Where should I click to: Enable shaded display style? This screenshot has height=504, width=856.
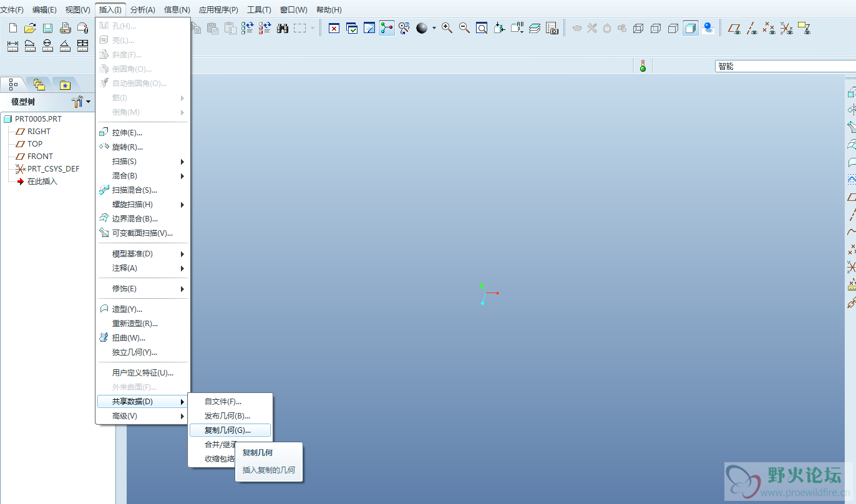pyautogui.click(x=690, y=28)
